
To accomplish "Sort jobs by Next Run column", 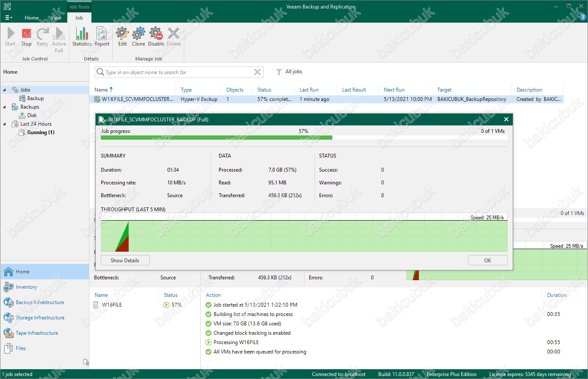I will (394, 90).
